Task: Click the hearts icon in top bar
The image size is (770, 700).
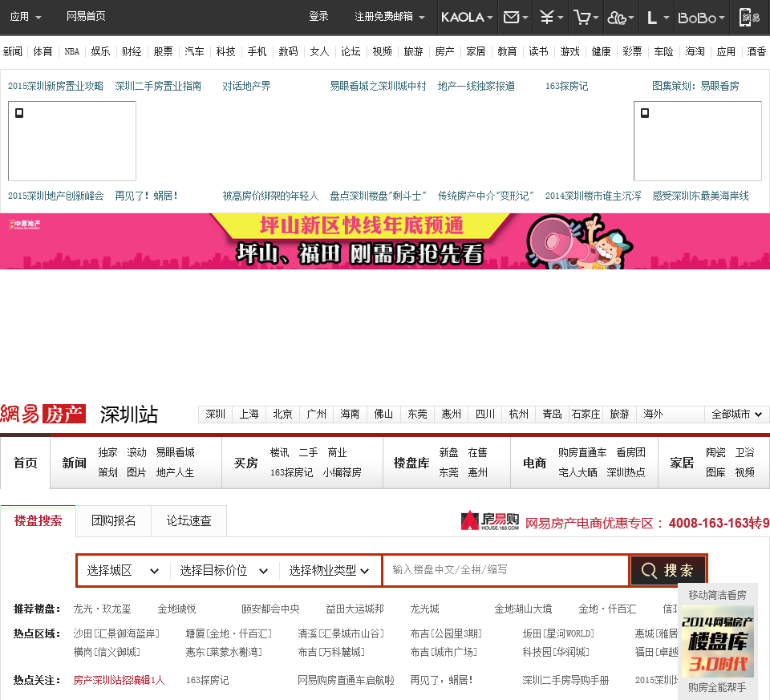Action: [617, 18]
